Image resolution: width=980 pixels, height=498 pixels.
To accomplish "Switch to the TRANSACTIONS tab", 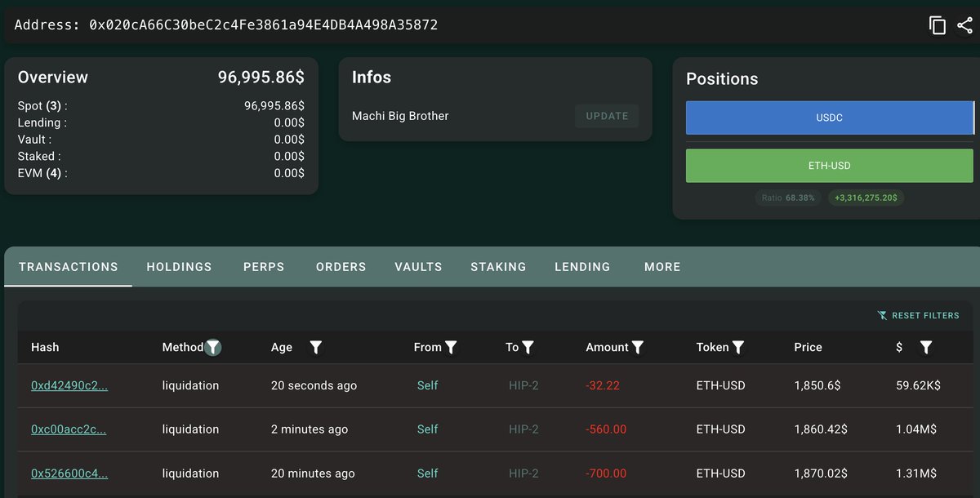I will click(69, 267).
